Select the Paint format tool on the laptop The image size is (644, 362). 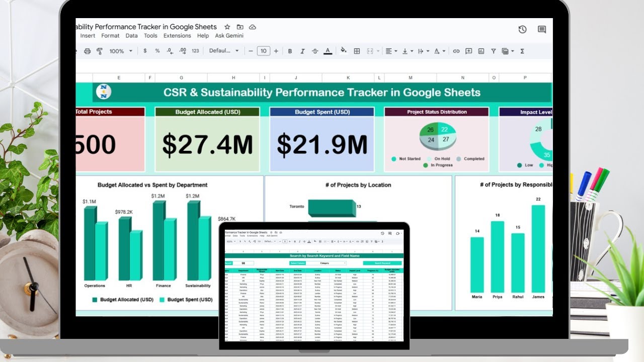(100, 51)
